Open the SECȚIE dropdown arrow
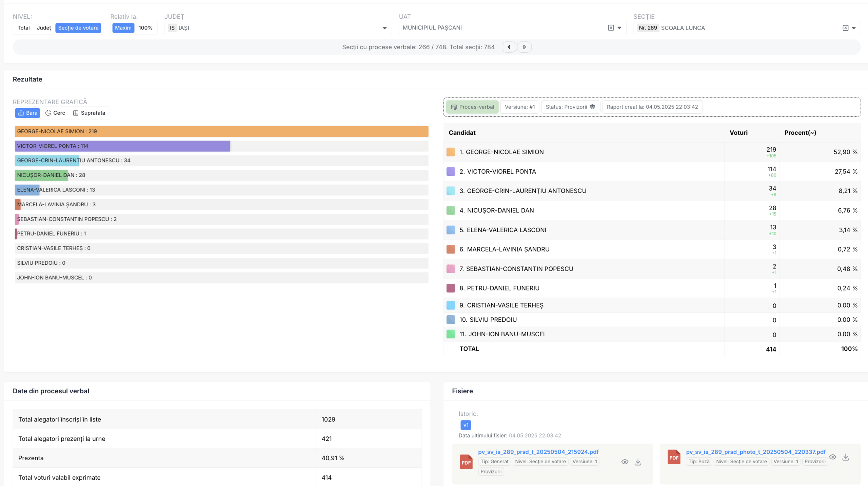The image size is (868, 486). (854, 28)
